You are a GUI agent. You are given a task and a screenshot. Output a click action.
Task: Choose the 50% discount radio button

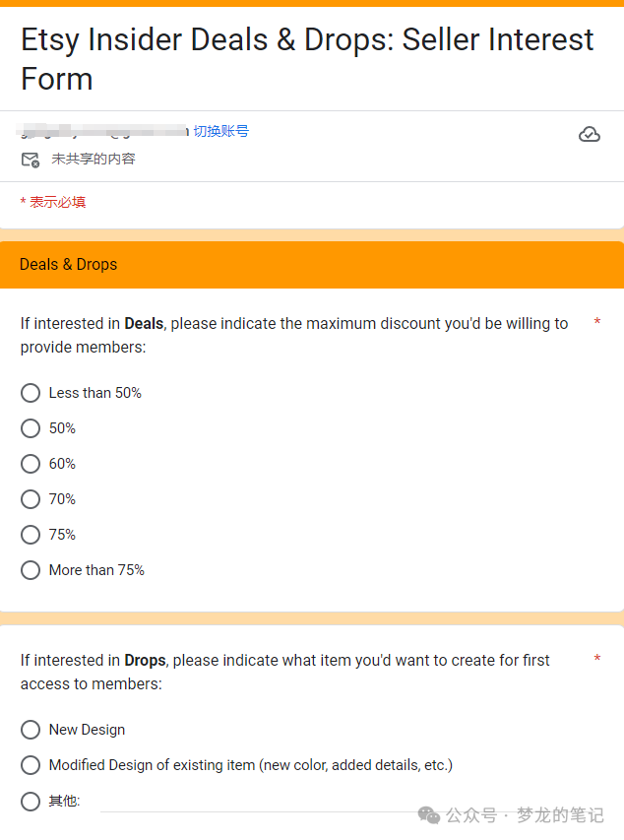tap(31, 428)
